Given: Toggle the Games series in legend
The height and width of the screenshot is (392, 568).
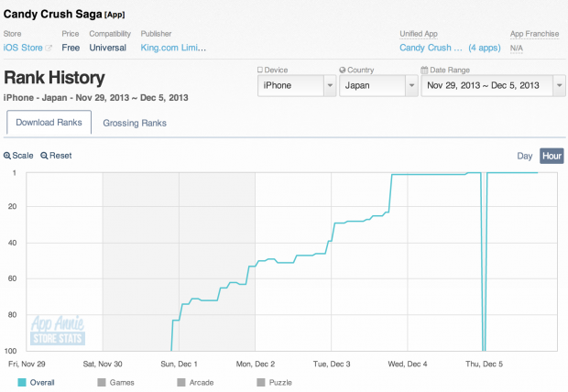Looking at the screenshot, I should click(116, 383).
